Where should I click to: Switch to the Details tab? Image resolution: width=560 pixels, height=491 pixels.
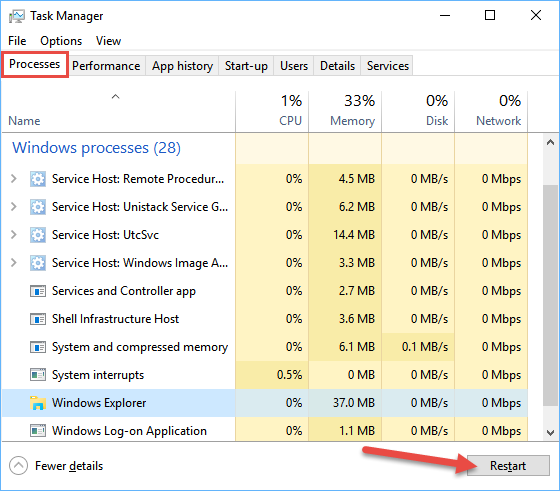tap(337, 66)
